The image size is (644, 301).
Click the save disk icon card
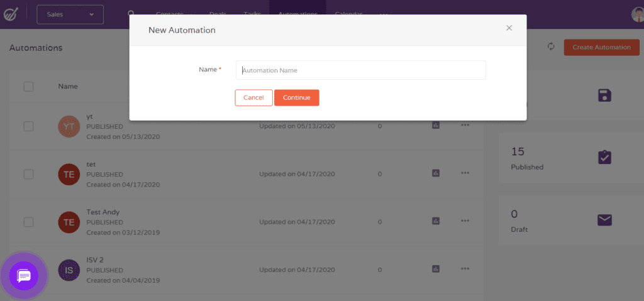point(604,96)
